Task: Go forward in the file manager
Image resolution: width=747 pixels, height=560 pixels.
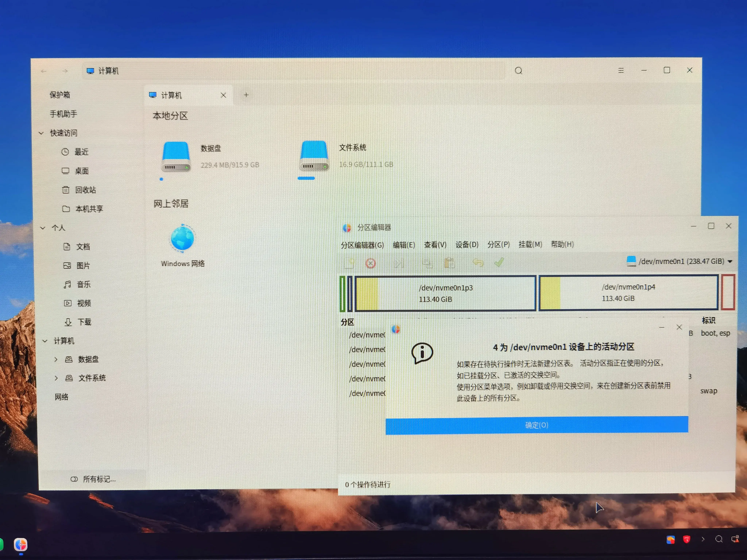Action: [x=65, y=71]
